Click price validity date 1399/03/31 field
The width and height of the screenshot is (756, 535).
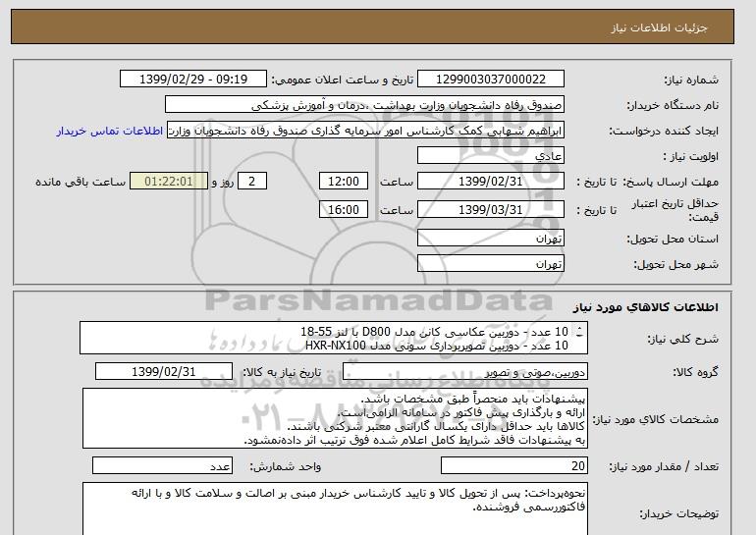tap(490, 210)
